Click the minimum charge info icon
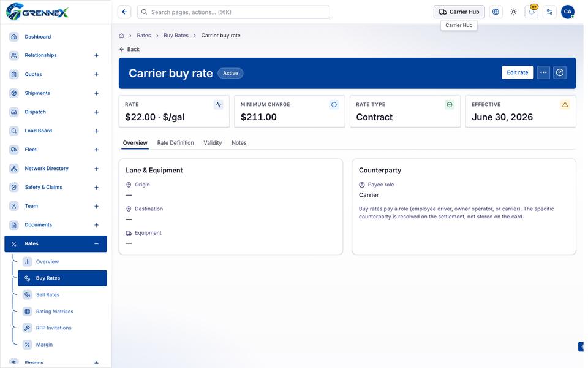The width and height of the screenshot is (588, 368). click(x=334, y=105)
